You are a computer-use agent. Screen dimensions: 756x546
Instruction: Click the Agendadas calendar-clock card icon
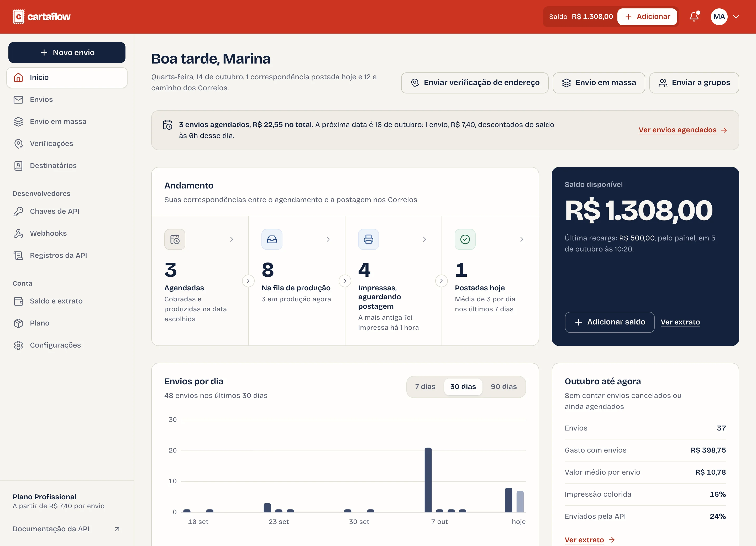175,239
